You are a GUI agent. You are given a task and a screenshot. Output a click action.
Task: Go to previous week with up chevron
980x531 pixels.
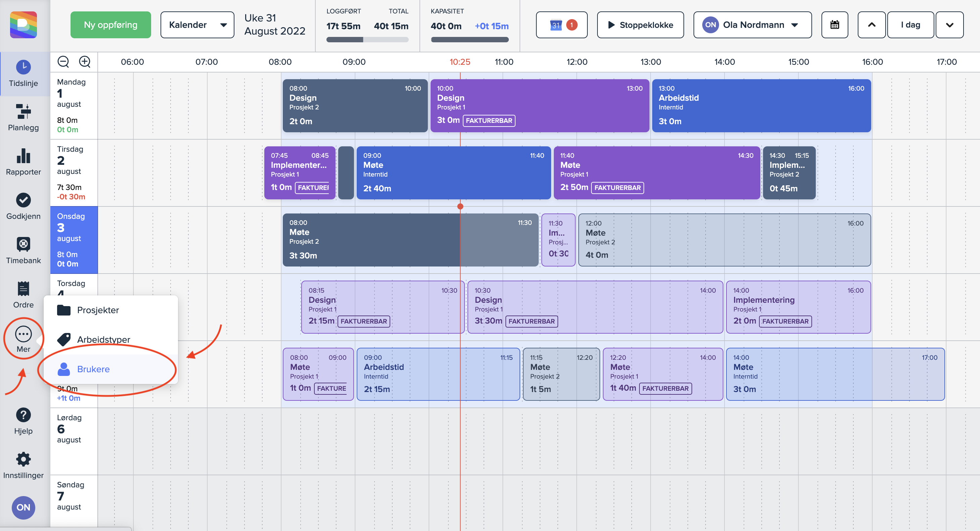(x=871, y=25)
